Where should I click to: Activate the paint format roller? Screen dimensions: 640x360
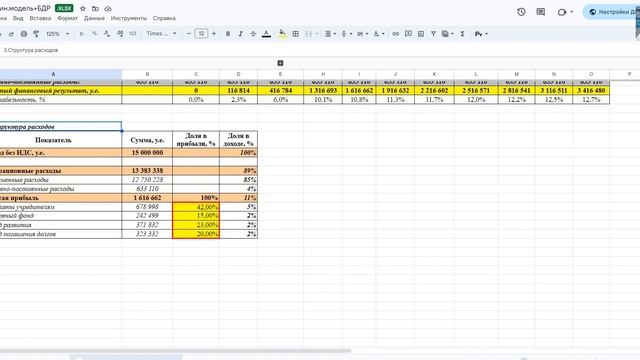36,34
